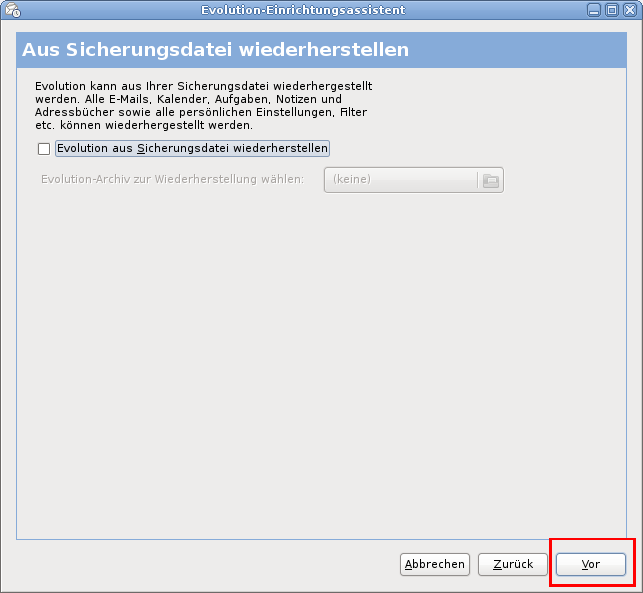This screenshot has width=643, height=593.
Task: Click the folder icon in the archive chooser
Action: point(490,180)
